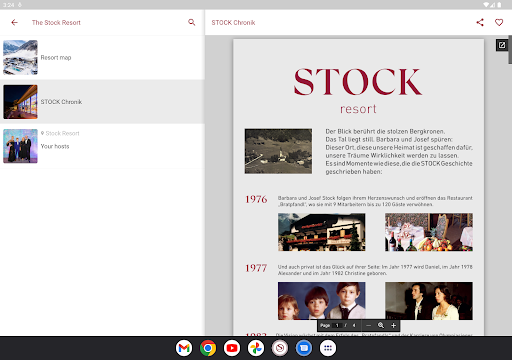Click the Resort map thumbnail image
Viewport: 512px width, 360px height.
pyautogui.click(x=20, y=57)
